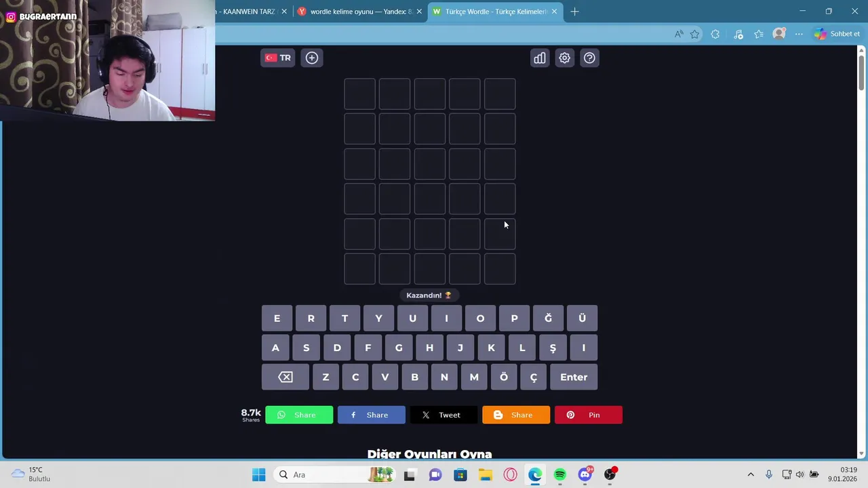Open the favorites list icon
868x488 pixels.
[759, 34]
